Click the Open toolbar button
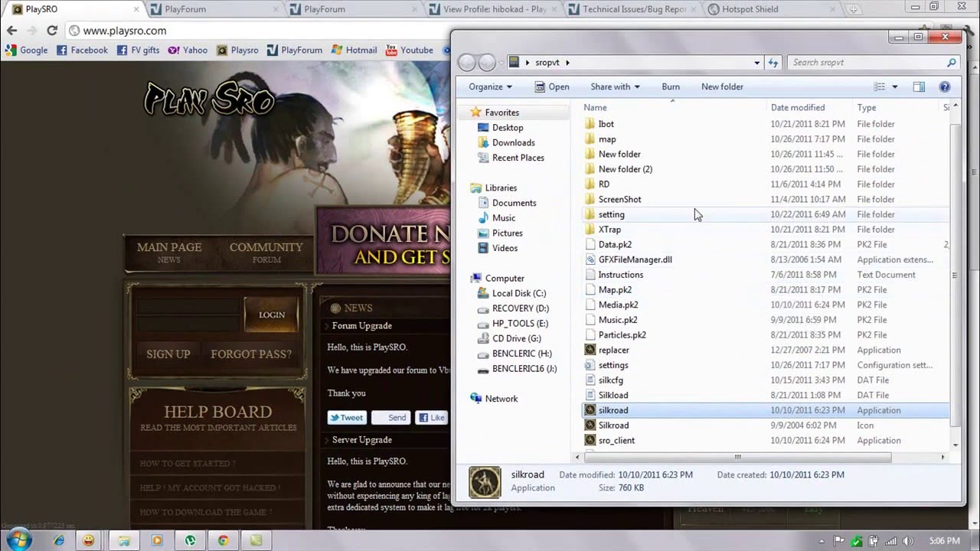Image resolution: width=980 pixels, height=551 pixels. [552, 86]
